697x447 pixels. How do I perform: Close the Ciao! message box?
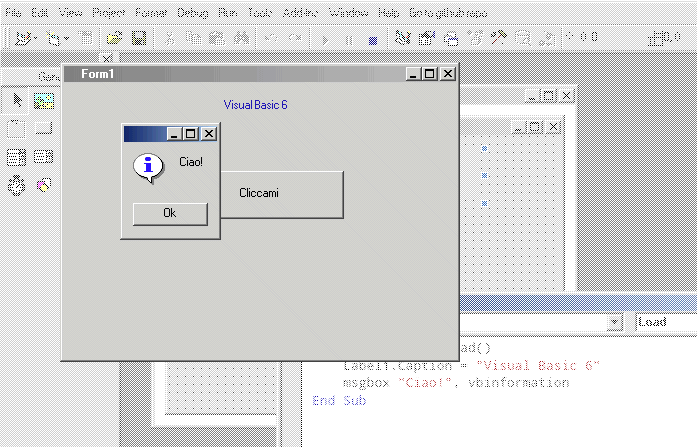tap(209, 133)
